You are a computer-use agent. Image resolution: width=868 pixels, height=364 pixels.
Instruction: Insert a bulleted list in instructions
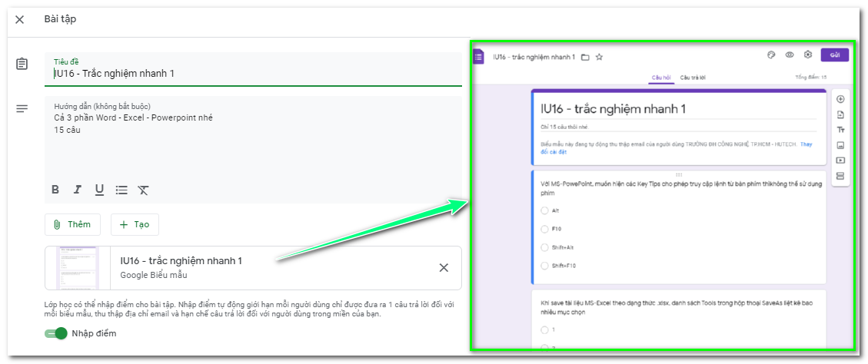click(121, 190)
